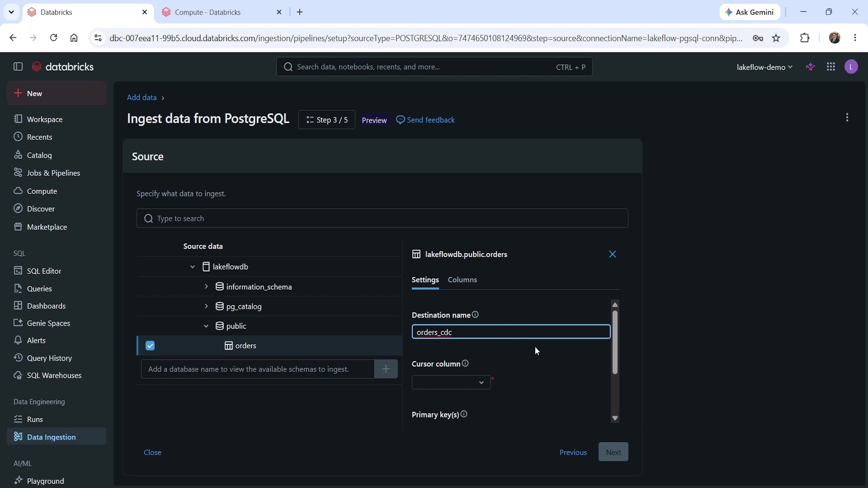Open the Databricks assistant sparkle icon

811,67
